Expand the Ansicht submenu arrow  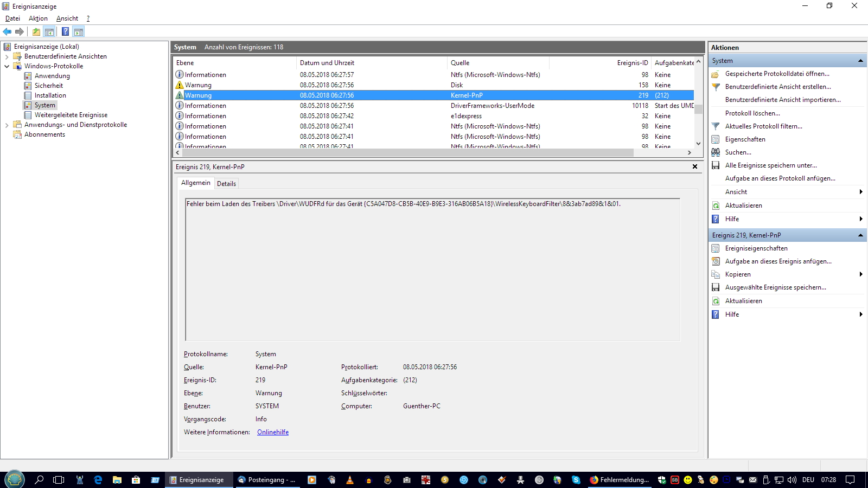pos(861,192)
